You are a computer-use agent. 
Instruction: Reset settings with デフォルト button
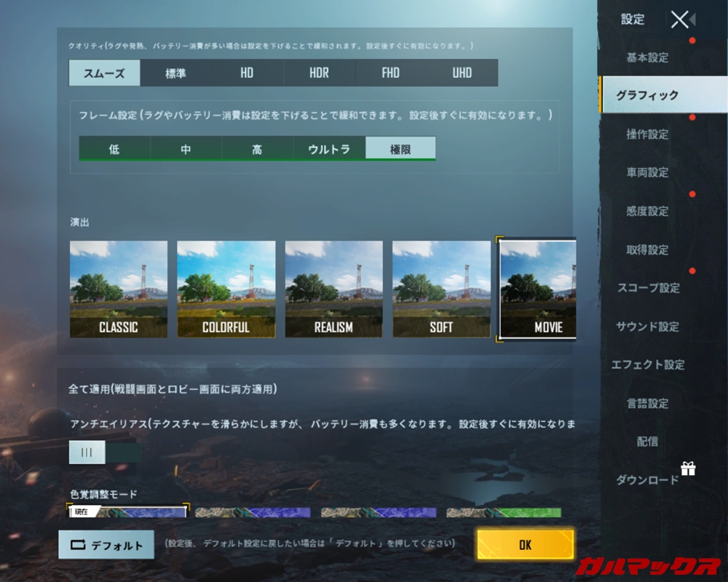click(106, 544)
